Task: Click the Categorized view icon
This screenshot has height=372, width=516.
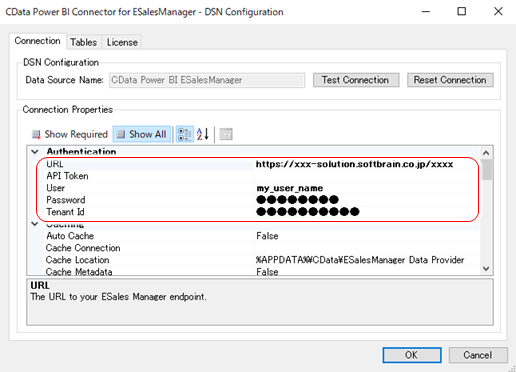Action: point(185,134)
